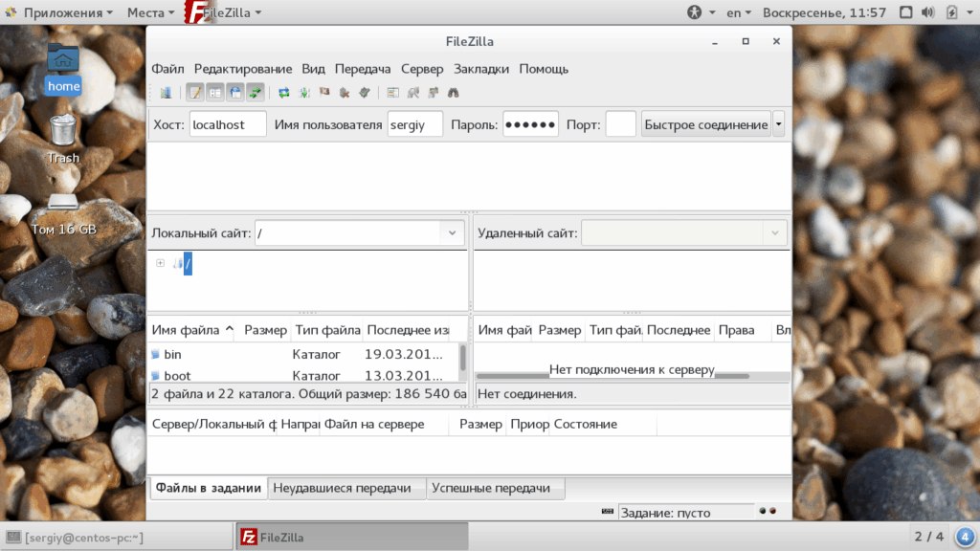980x551 pixels.
Task: Click binoculars file search icon
Action: (x=453, y=93)
